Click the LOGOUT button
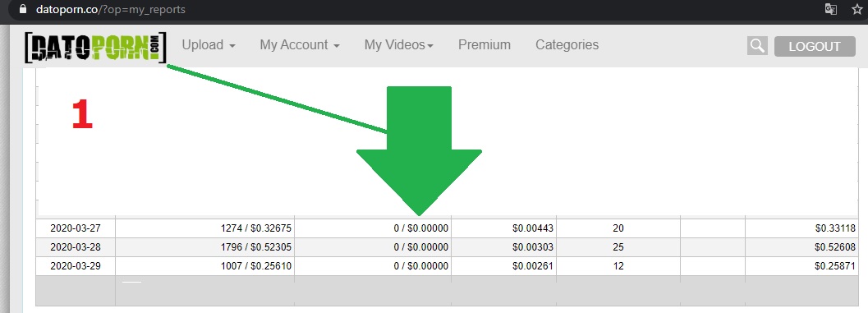Viewport: 868px width, 313px height. pyautogui.click(x=815, y=47)
